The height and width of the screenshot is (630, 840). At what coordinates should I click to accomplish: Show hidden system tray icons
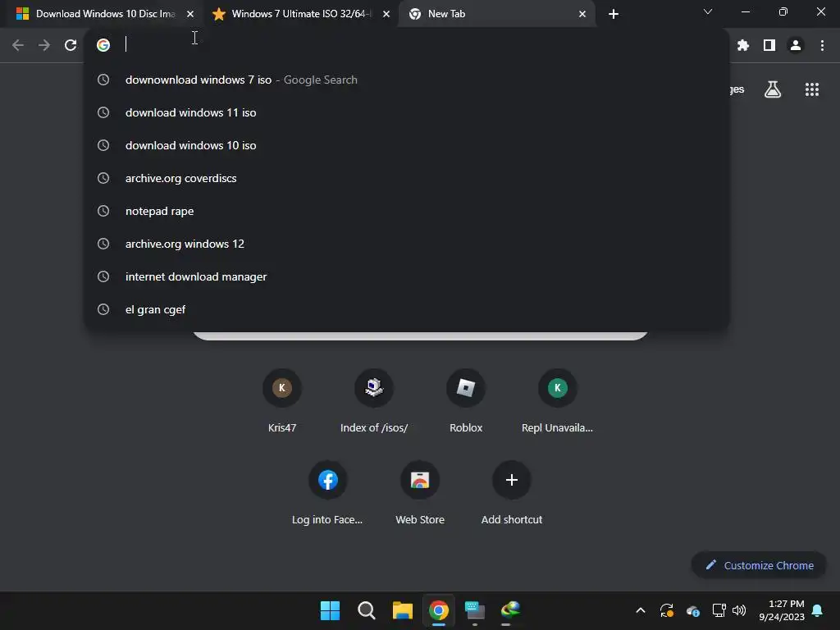(x=640, y=610)
